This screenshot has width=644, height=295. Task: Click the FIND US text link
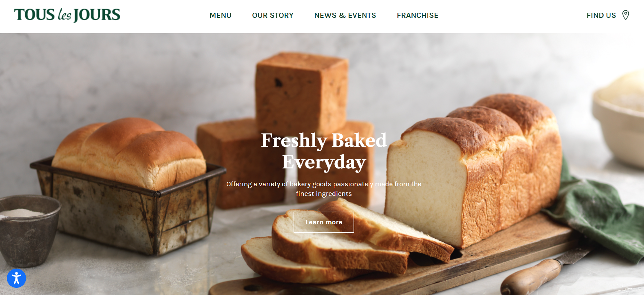[601, 15]
